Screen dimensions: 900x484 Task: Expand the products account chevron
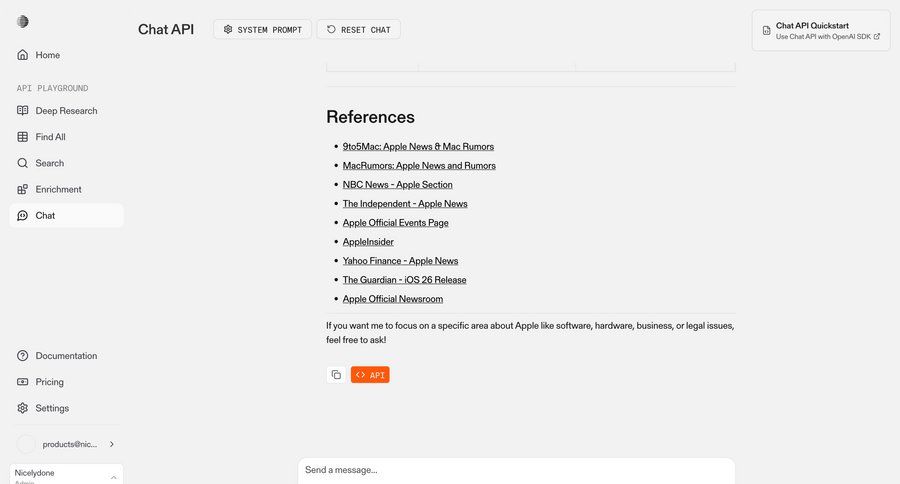[111, 444]
